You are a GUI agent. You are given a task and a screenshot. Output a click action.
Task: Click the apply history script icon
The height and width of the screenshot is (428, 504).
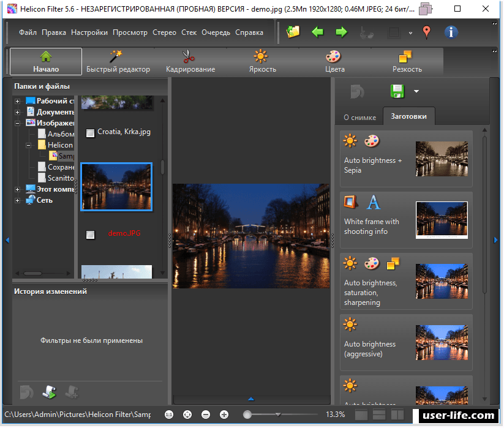(x=49, y=392)
